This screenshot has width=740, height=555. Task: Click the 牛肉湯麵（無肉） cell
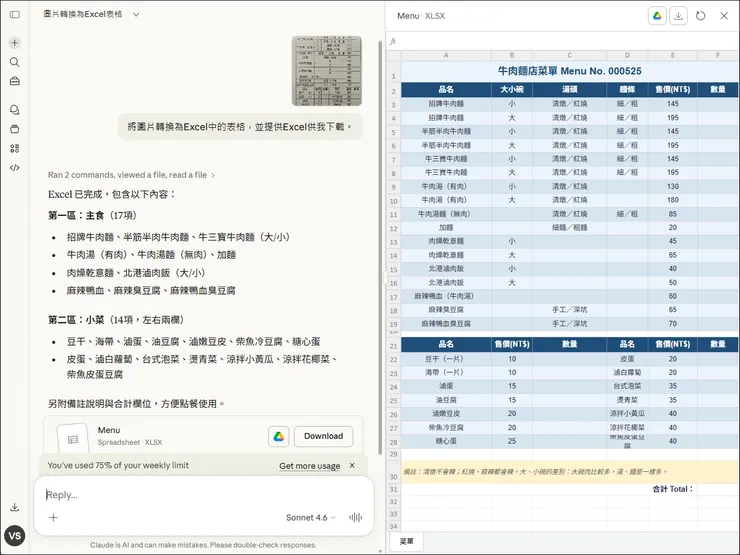446,214
